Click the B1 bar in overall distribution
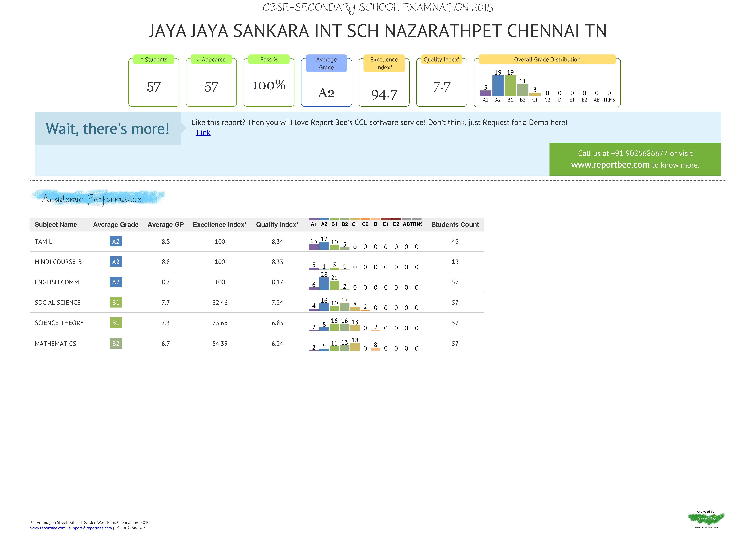Image resolution: width=756 pixels, height=534 pixels. pos(510,86)
